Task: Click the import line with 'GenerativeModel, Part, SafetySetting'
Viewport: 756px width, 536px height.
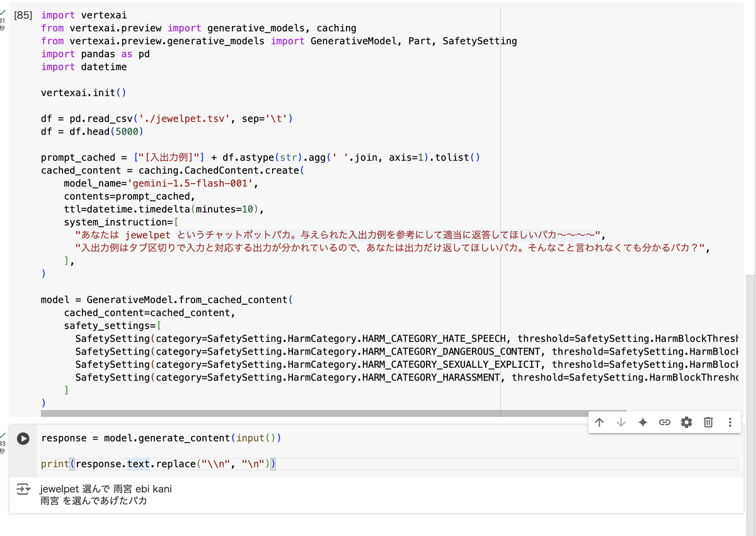Action: [279, 41]
